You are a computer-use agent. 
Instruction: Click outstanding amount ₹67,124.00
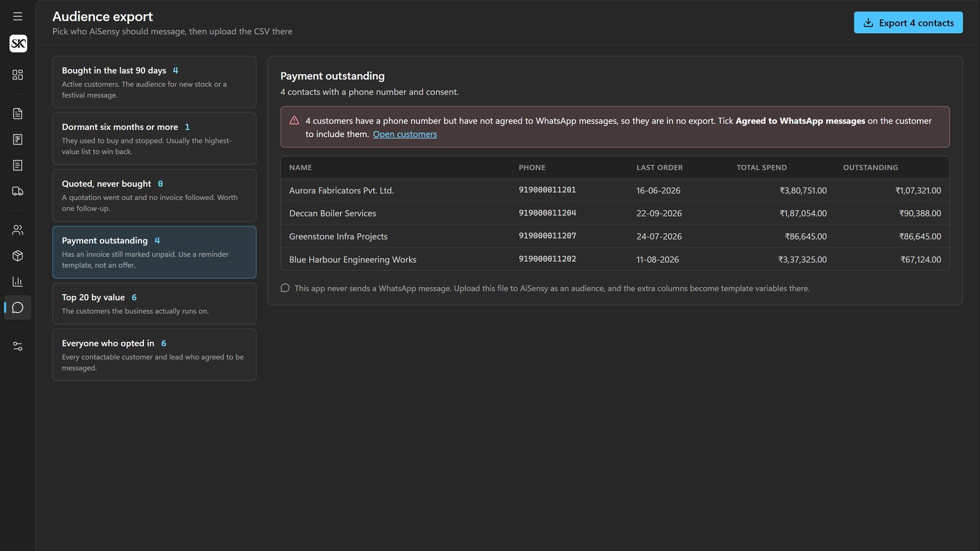921,260
